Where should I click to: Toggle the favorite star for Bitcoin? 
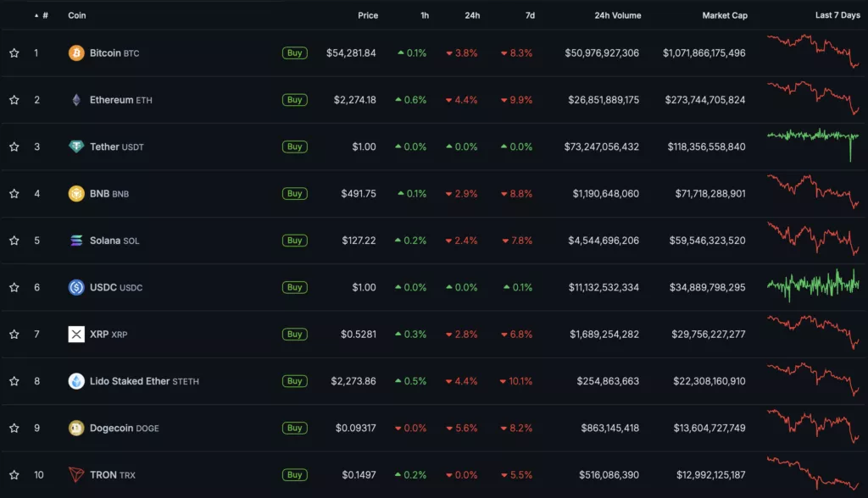14,53
